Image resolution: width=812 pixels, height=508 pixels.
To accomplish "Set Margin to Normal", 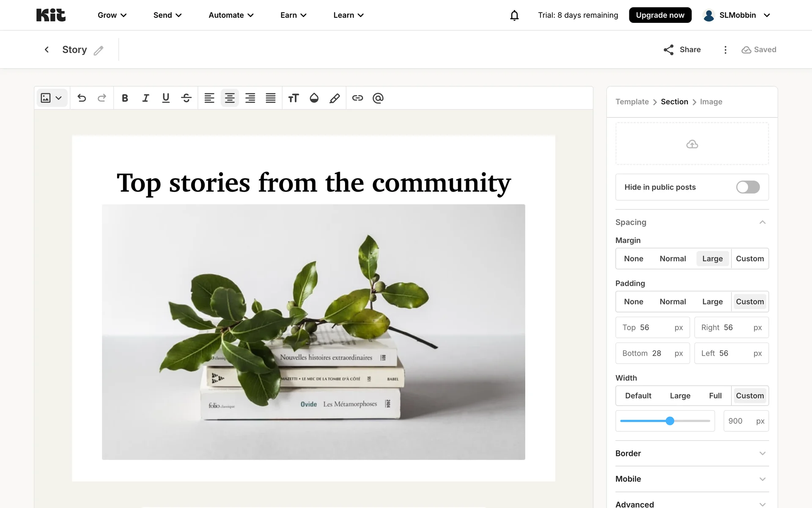I will coord(672,259).
